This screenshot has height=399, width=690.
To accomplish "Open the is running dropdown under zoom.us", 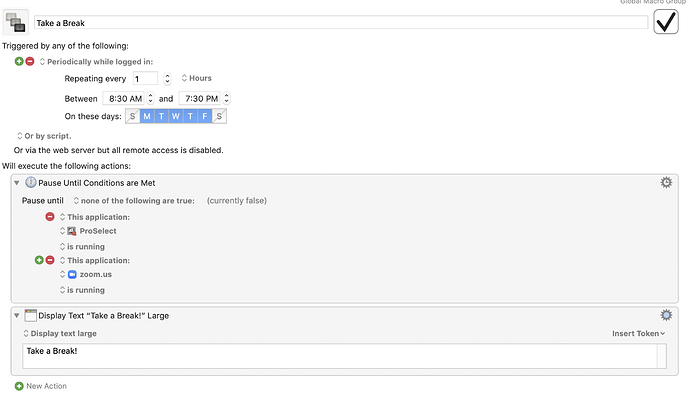I will (82, 290).
